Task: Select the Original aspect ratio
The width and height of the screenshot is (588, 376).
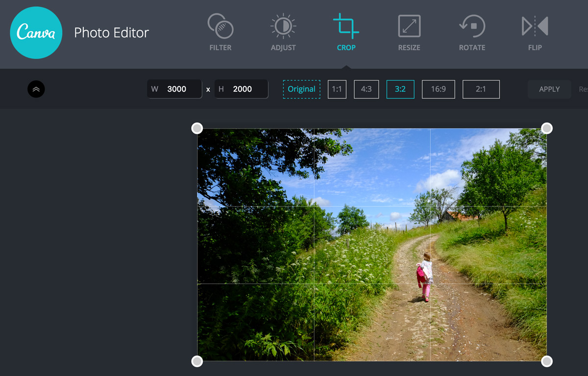Action: (301, 89)
